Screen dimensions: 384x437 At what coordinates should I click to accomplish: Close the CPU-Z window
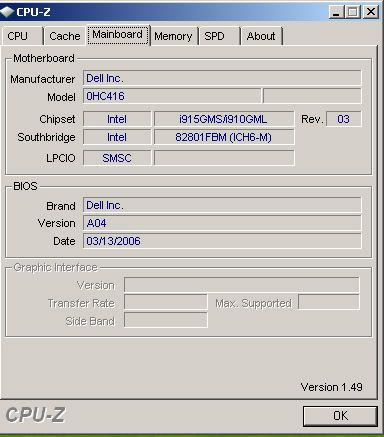(x=370, y=12)
